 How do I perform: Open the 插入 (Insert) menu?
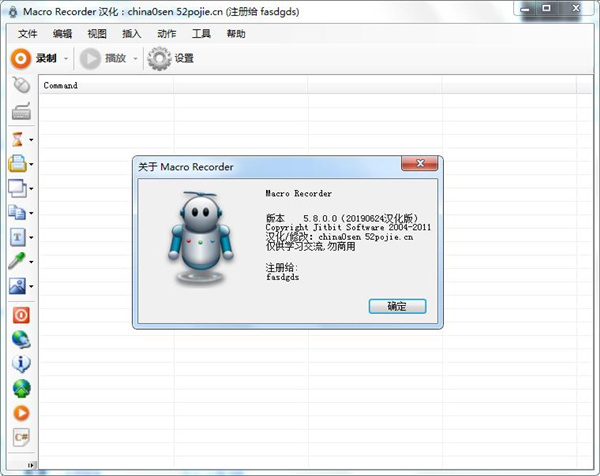[132, 34]
